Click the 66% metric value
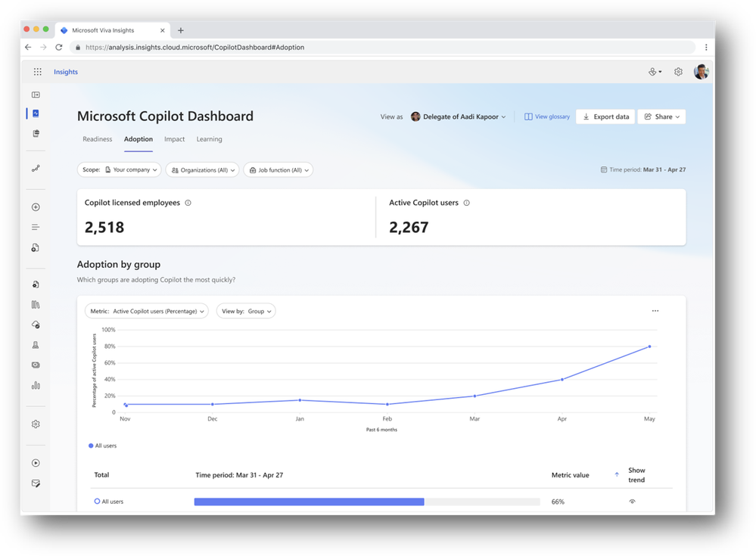 coord(558,502)
